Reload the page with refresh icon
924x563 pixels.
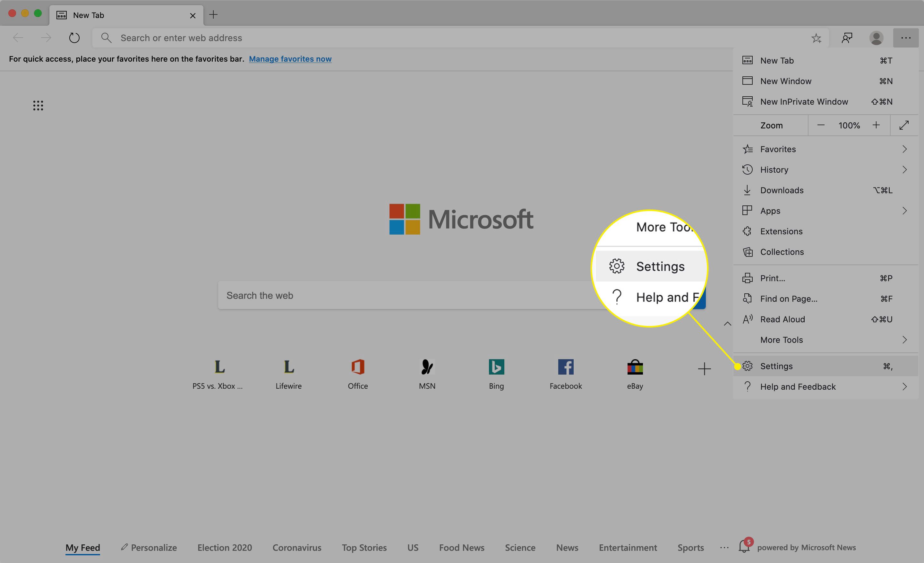[x=74, y=38]
